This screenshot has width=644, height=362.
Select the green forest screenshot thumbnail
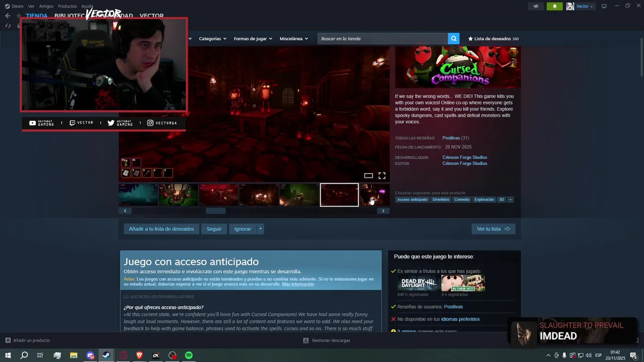(299, 195)
